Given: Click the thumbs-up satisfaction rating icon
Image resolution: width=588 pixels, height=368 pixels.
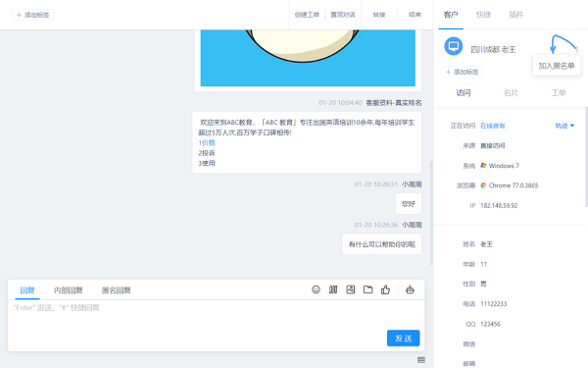Looking at the screenshot, I should 385,289.
